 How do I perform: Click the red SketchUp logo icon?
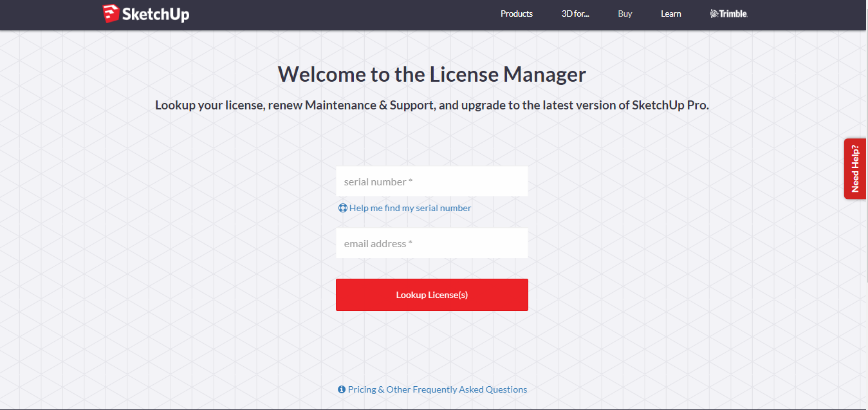coord(111,14)
